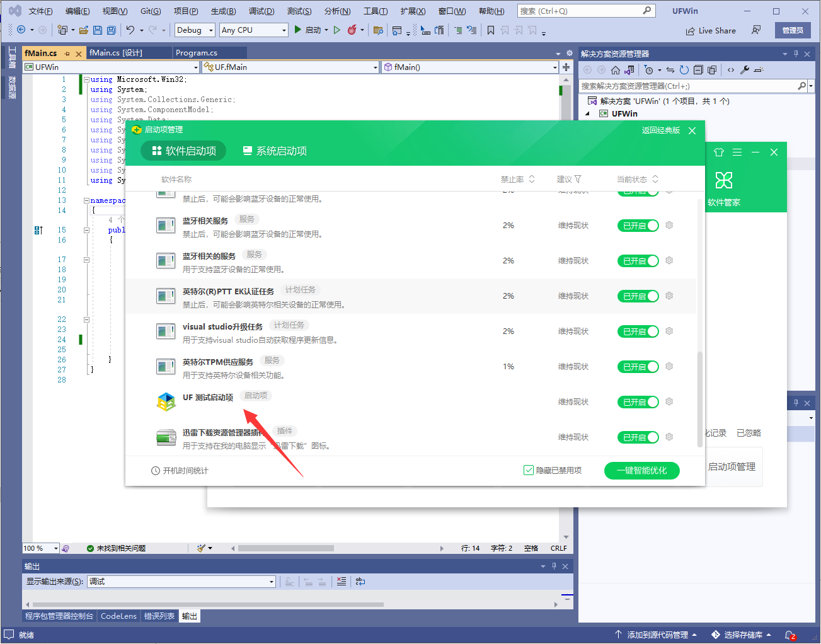The image size is (821, 644).
Task: Click the Open File folder icon
Action: (83, 30)
